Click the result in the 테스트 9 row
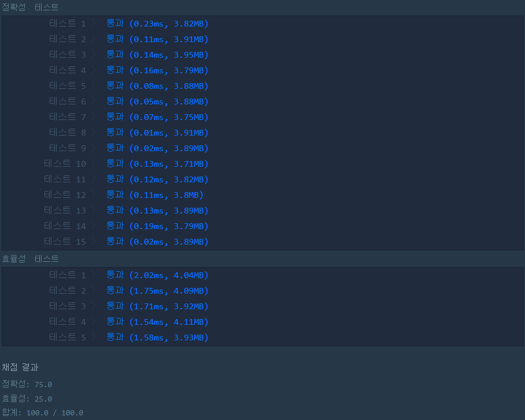 click(x=157, y=148)
